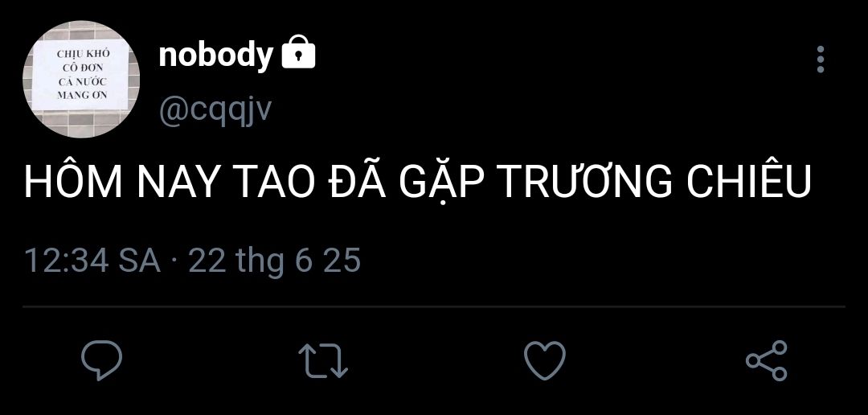Reply to the tweet via speech bubble icon
The height and width of the screenshot is (415, 868).
point(102,360)
